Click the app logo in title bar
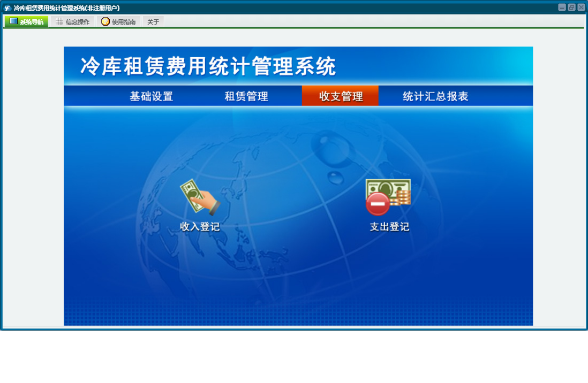This screenshot has width=588, height=383. pos(7,8)
